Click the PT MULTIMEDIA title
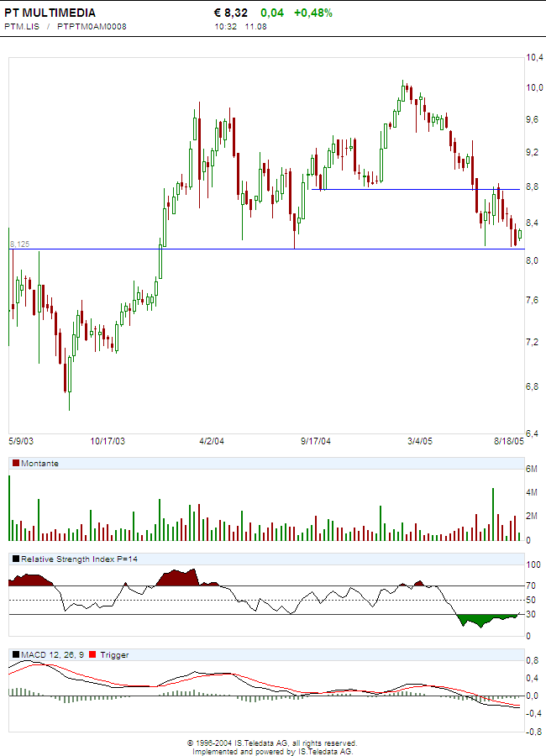The width and height of the screenshot is (546, 756). 50,13
